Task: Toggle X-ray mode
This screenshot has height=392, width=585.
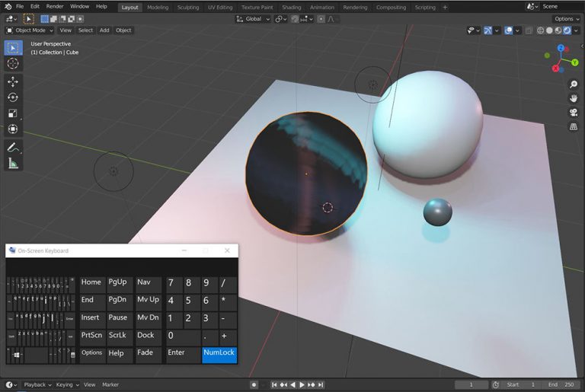Action: [529, 30]
